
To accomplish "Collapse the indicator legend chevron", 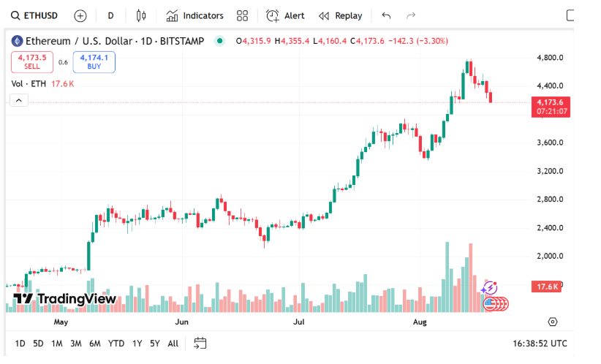I will 18,101.
